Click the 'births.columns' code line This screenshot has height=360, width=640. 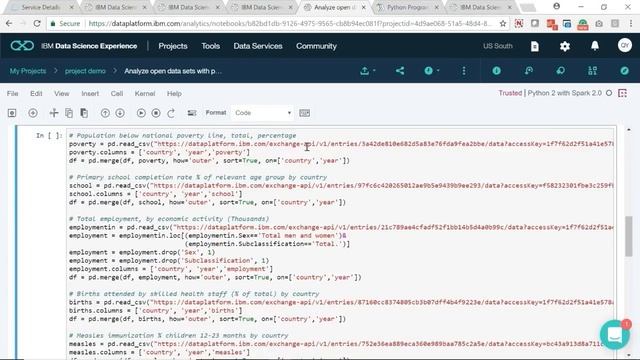155,311
